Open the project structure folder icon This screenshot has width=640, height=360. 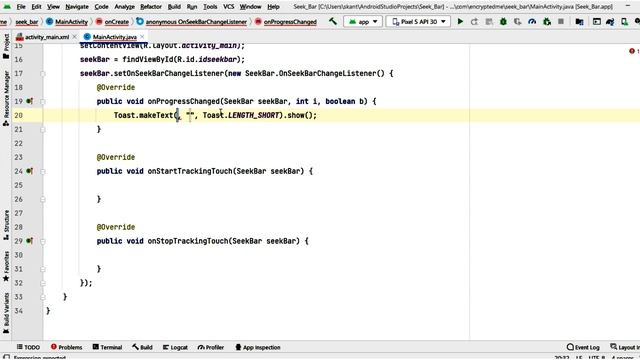click(579, 22)
